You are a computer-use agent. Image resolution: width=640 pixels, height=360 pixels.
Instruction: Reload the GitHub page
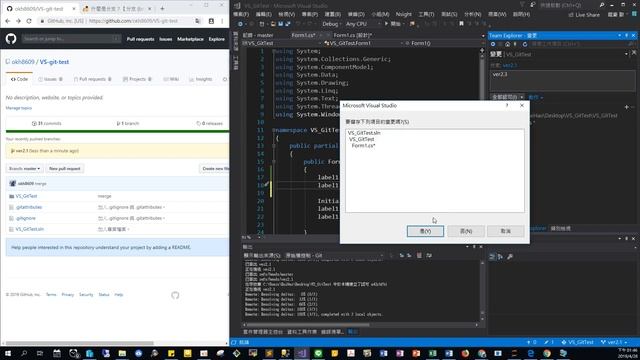(29, 21)
